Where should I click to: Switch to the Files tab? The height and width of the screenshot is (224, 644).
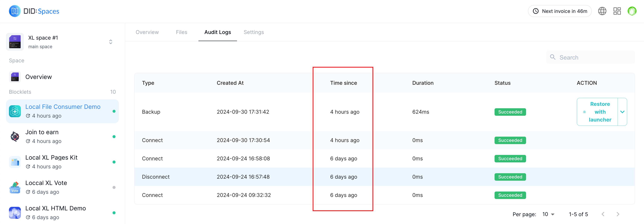tap(181, 32)
